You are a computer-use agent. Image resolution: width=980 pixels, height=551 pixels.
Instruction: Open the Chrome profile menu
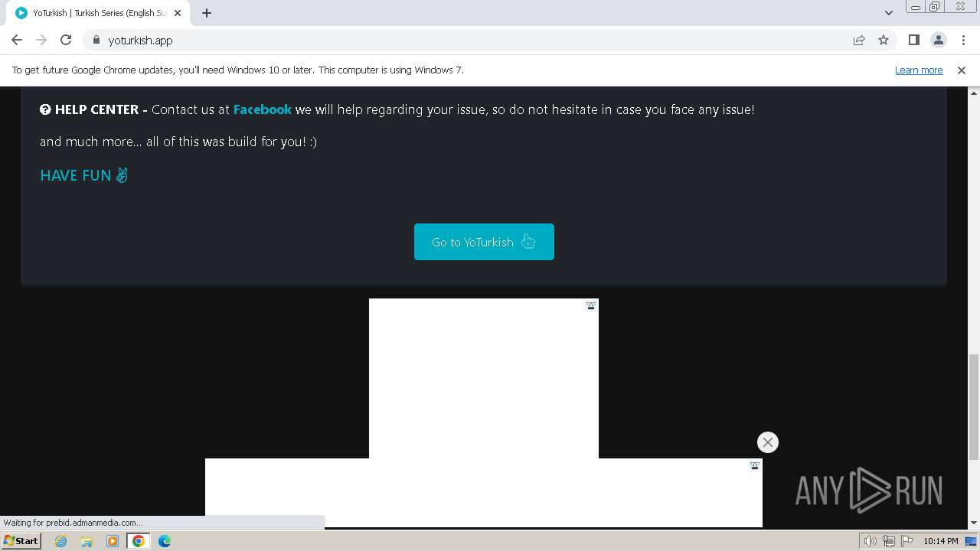(x=939, y=40)
